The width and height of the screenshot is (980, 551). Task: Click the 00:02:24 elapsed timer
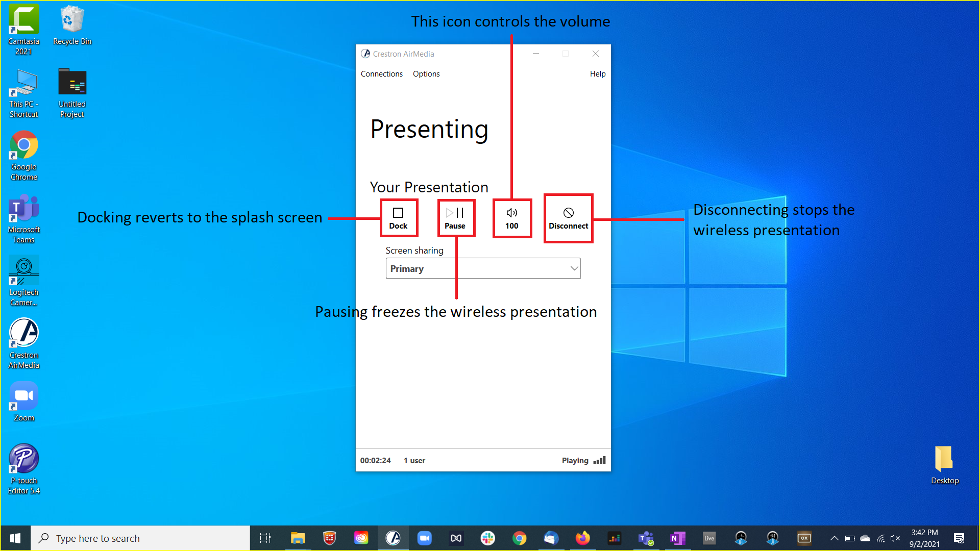tap(375, 461)
